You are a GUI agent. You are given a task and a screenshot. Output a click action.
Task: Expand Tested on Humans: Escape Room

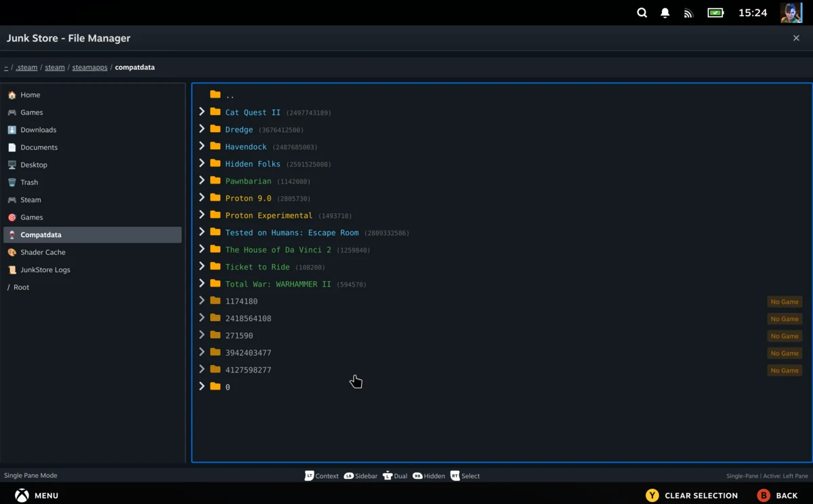tap(202, 232)
